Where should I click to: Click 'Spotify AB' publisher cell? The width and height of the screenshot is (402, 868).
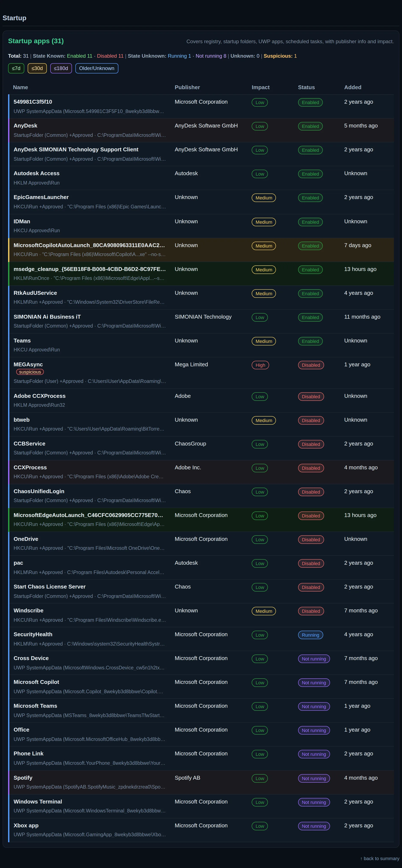click(187, 778)
